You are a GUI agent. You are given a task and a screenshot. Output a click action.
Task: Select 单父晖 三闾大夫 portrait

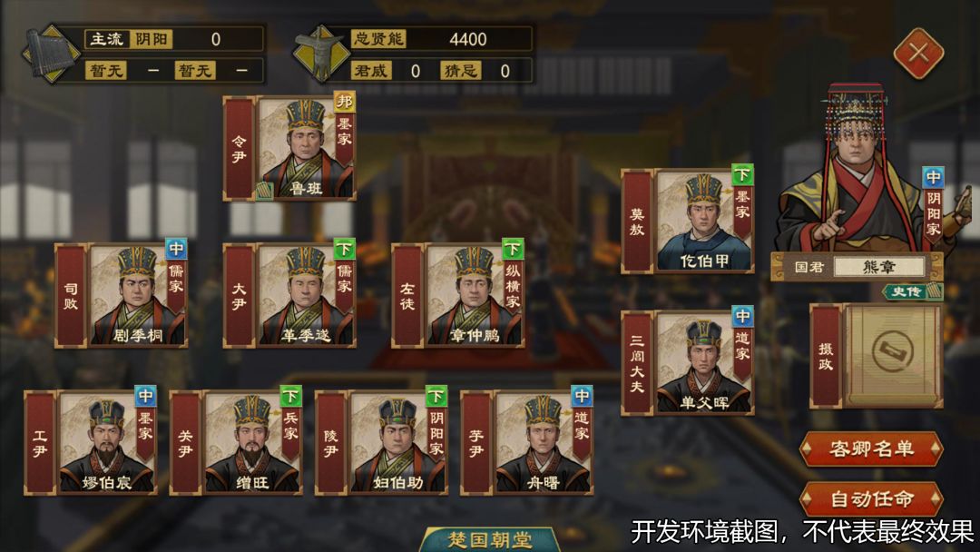704,362
